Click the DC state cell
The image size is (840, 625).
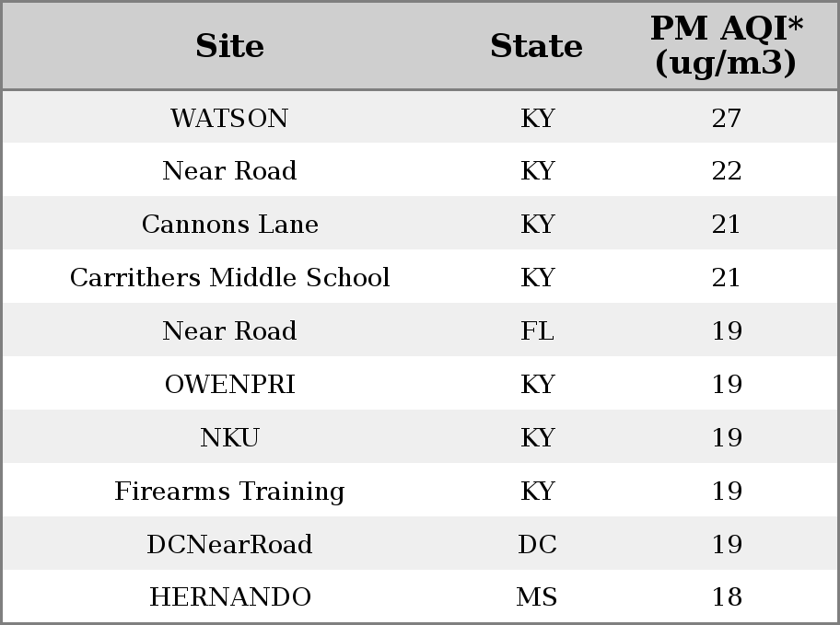pyautogui.click(x=537, y=544)
